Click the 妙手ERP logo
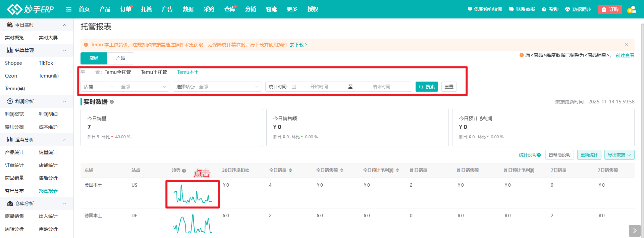Viewport: 644px width, 238px height. click(x=30, y=9)
